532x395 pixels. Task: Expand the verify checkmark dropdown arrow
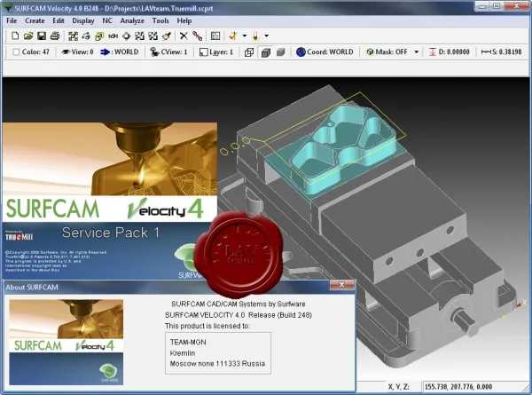coord(245,36)
